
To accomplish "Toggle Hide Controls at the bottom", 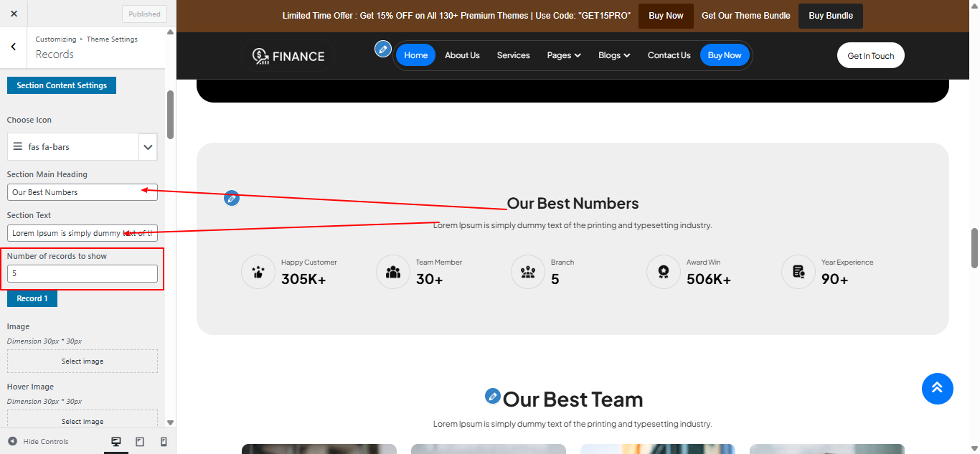I will [39, 442].
